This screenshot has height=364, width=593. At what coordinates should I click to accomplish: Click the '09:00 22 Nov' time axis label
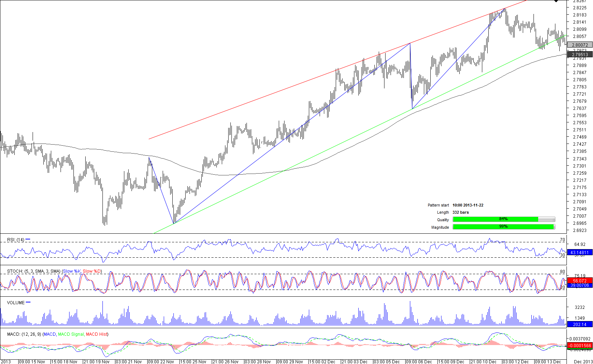[161, 361]
